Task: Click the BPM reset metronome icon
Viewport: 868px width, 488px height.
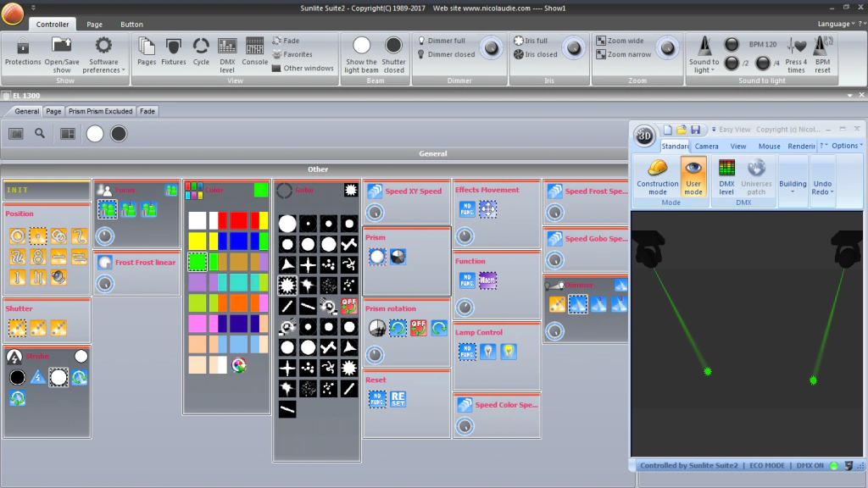Action: 822,55
